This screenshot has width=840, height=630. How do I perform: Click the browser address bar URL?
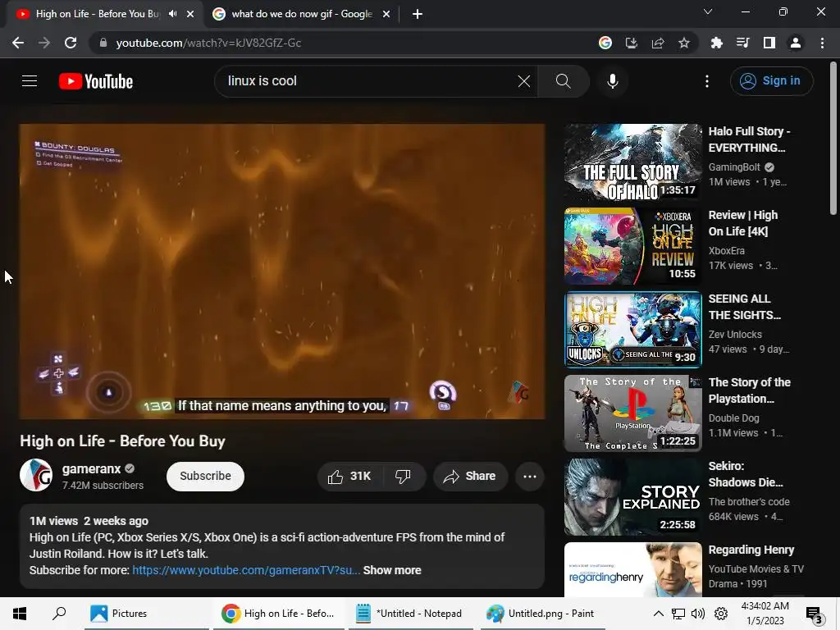[208, 43]
